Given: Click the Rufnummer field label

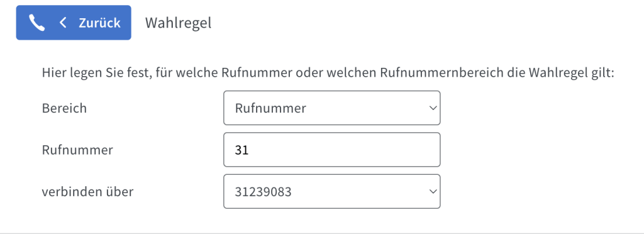Looking at the screenshot, I should coord(77,150).
